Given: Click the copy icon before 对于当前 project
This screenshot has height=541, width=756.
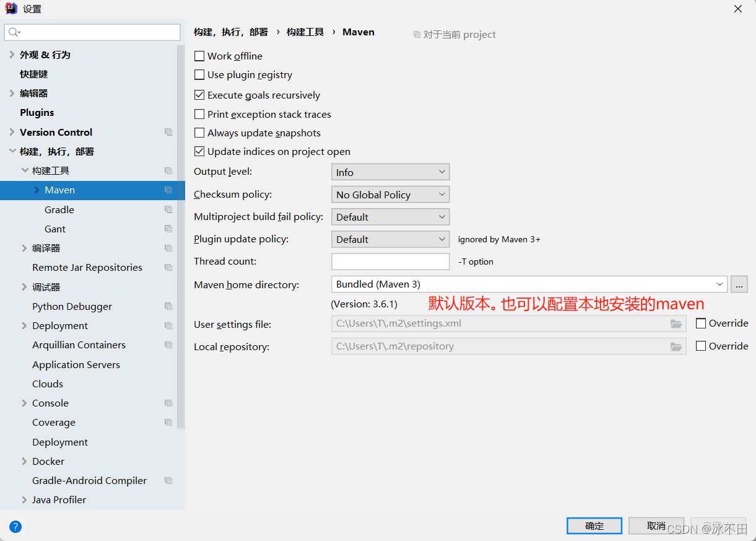Looking at the screenshot, I should (417, 35).
